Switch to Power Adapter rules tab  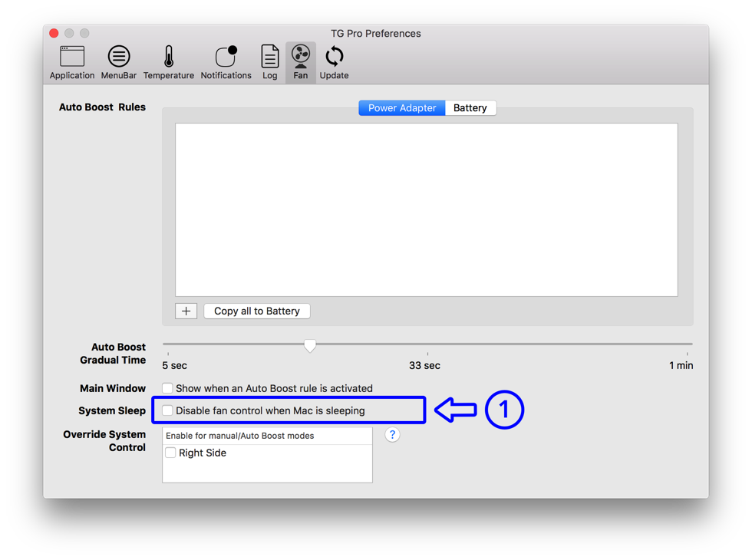(402, 108)
